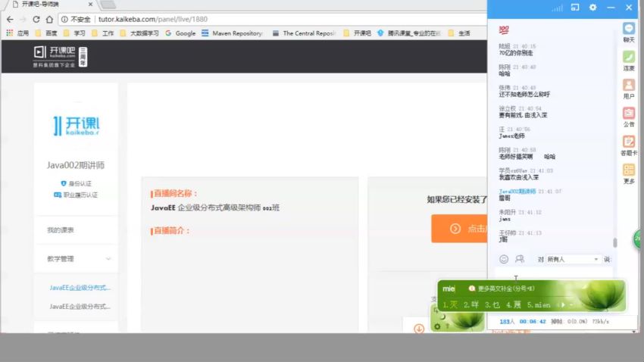
Task: Click the Java002期讲师 name in chat
Action: click(517, 192)
